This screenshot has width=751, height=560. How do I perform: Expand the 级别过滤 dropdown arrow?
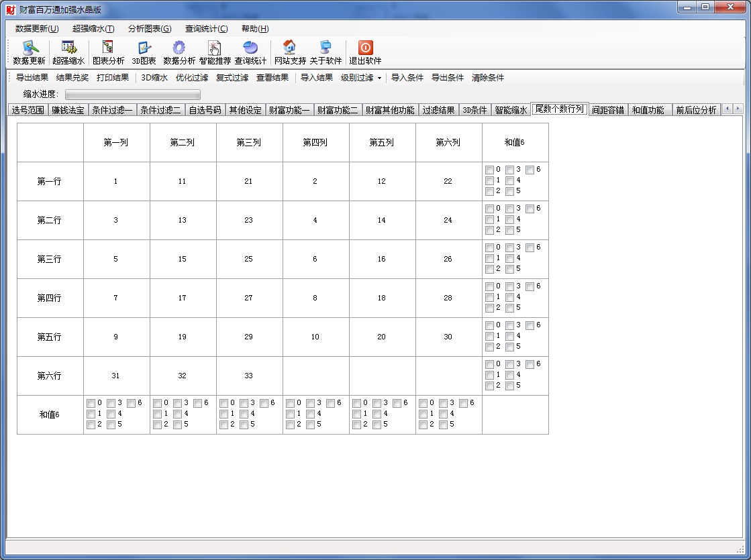(379, 78)
